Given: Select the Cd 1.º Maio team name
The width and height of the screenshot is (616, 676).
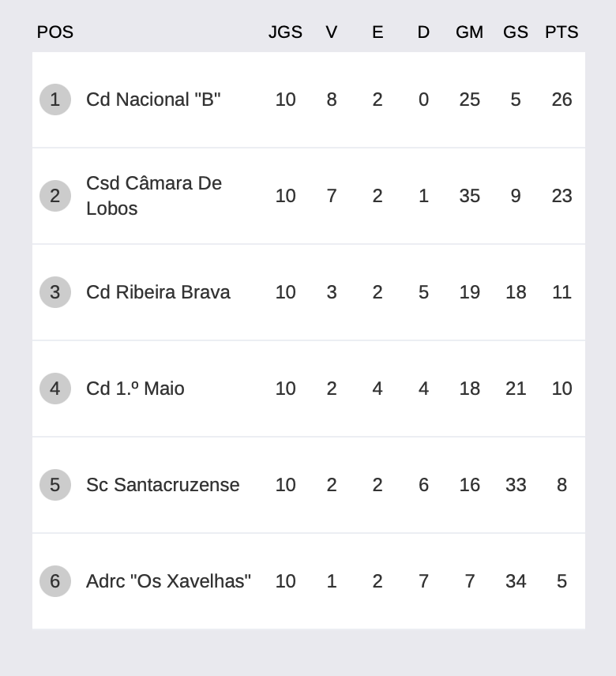Looking at the screenshot, I should click(x=135, y=389).
